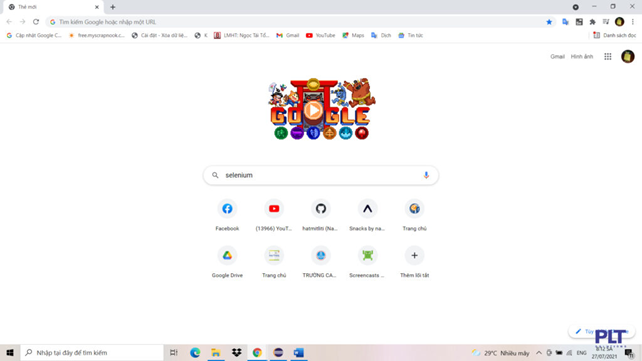Image resolution: width=642 pixels, height=361 pixels.
Task: Click the search box containing selenium
Action: [321, 175]
